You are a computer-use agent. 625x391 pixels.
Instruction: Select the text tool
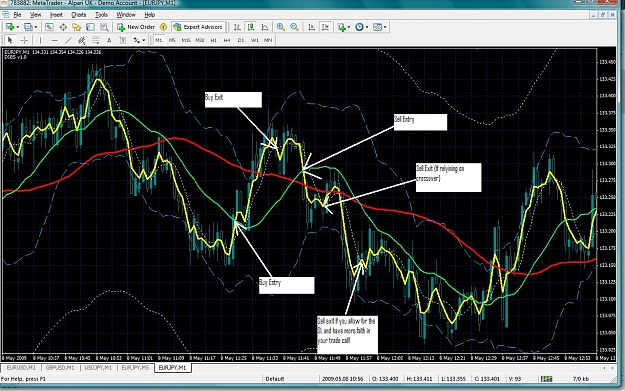click(109, 40)
